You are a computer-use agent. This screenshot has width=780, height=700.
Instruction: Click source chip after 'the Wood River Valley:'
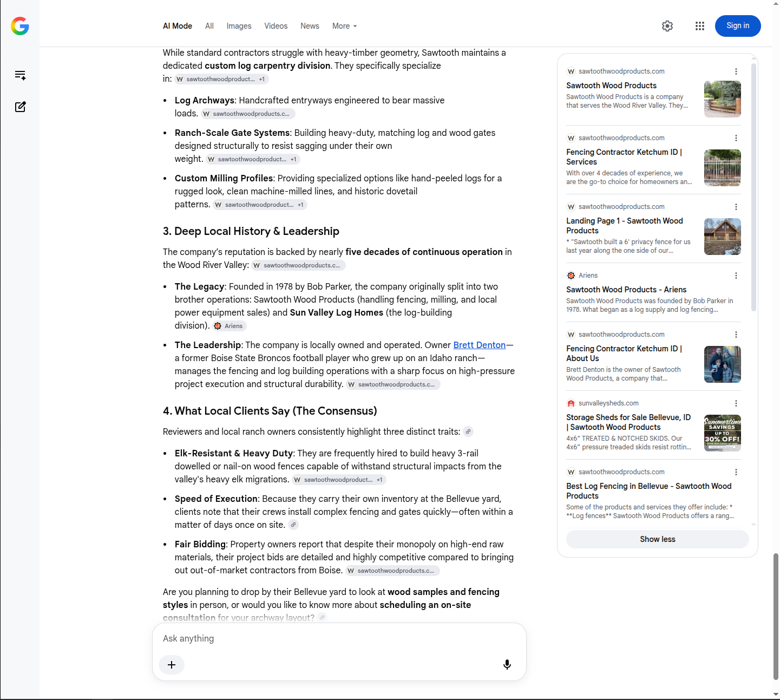(299, 265)
